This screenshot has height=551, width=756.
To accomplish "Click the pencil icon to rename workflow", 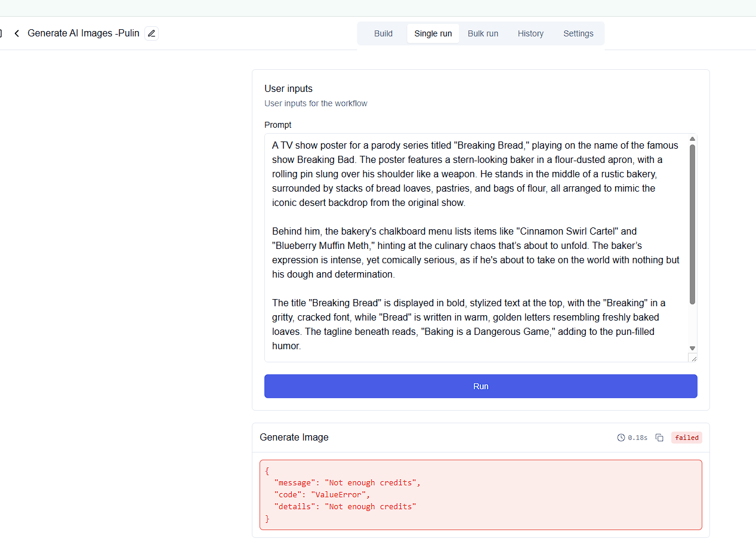I will pos(152,33).
